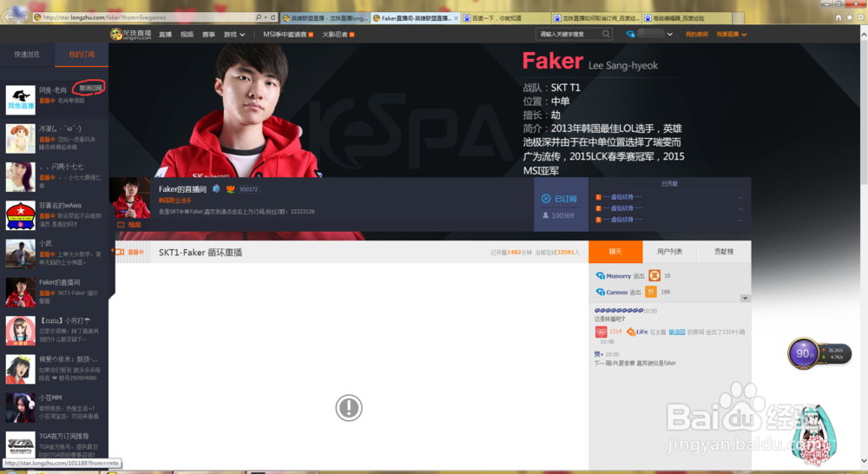
Task: Click the first 虚位以待 contribution row
Action: coord(669,196)
